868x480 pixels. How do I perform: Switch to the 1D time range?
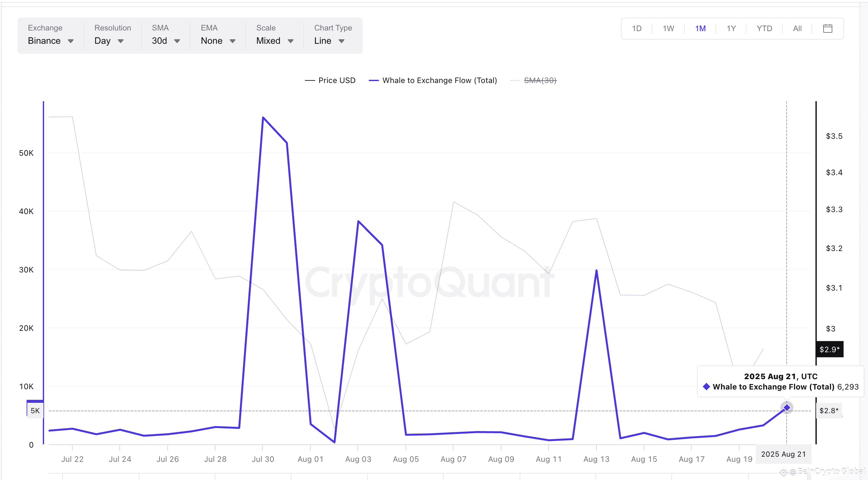point(636,29)
